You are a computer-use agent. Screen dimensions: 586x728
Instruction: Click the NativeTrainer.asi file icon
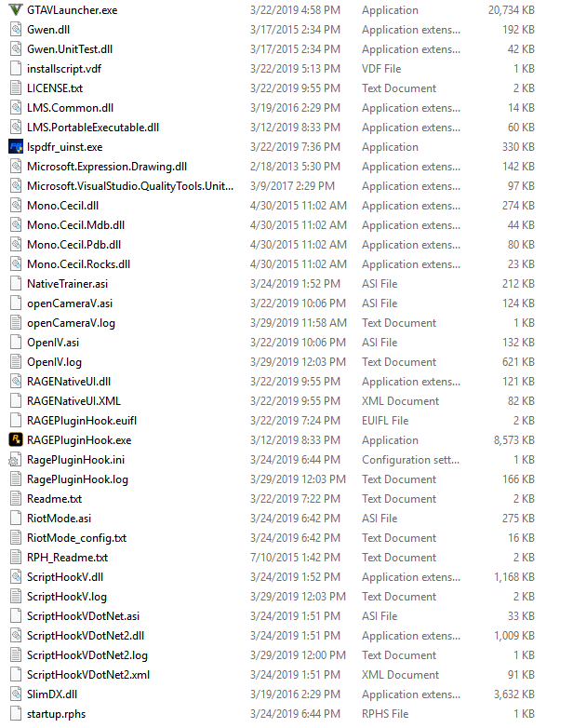[x=16, y=284]
